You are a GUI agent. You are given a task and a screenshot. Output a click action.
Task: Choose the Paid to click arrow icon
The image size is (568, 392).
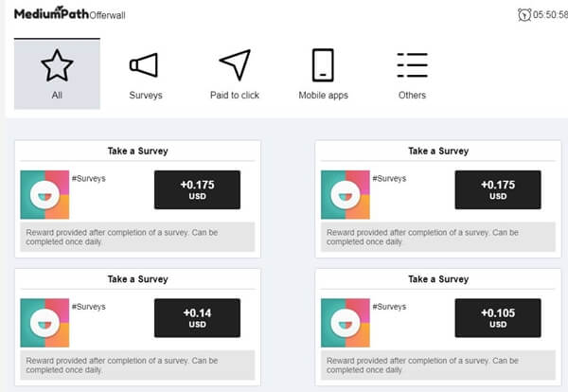pos(235,64)
